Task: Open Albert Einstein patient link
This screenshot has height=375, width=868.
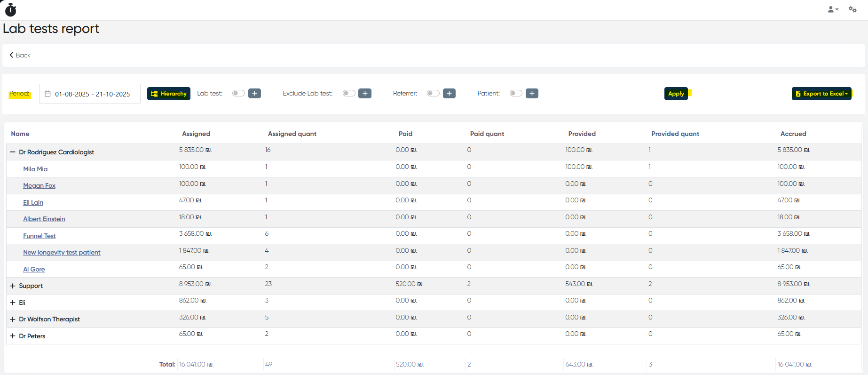Action: (x=44, y=219)
